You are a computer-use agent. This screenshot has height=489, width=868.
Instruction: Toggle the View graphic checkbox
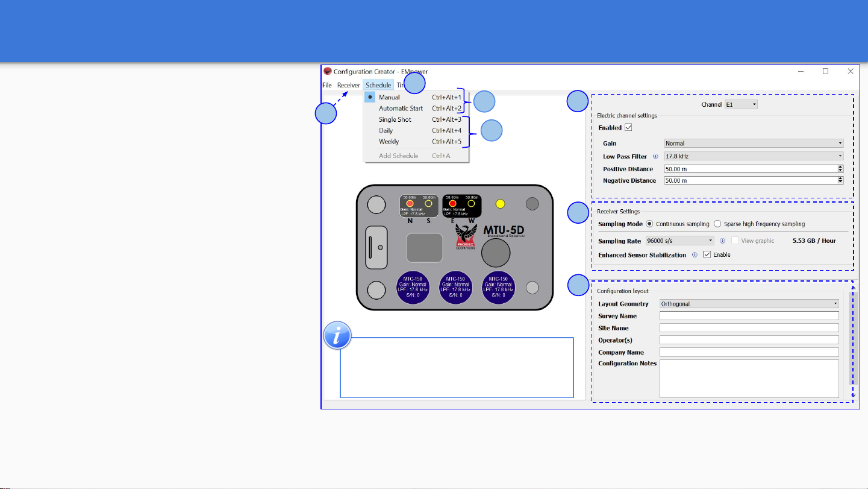[x=735, y=241]
